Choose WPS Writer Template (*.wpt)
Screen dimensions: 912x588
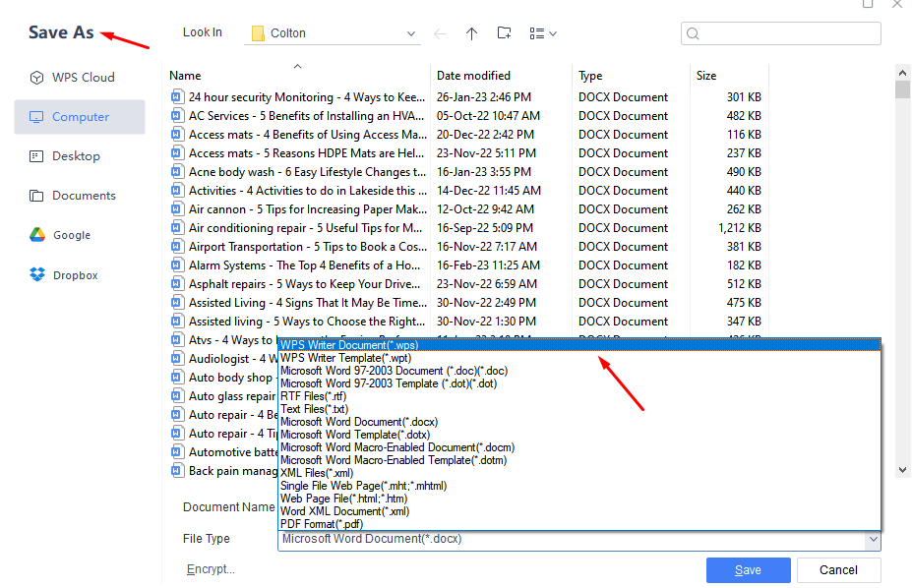pos(579,358)
